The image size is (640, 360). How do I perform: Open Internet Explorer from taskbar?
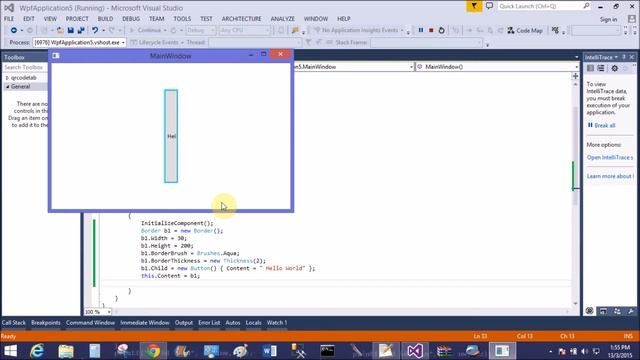coord(37,351)
